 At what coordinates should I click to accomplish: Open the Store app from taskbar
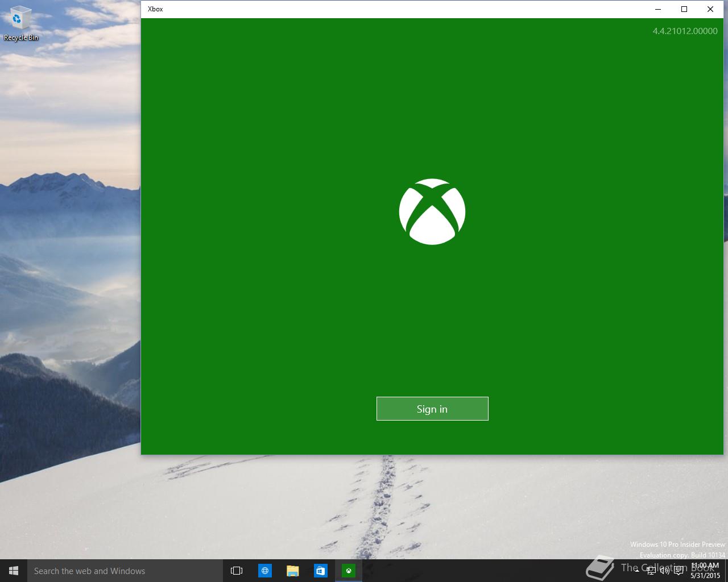coord(321,571)
